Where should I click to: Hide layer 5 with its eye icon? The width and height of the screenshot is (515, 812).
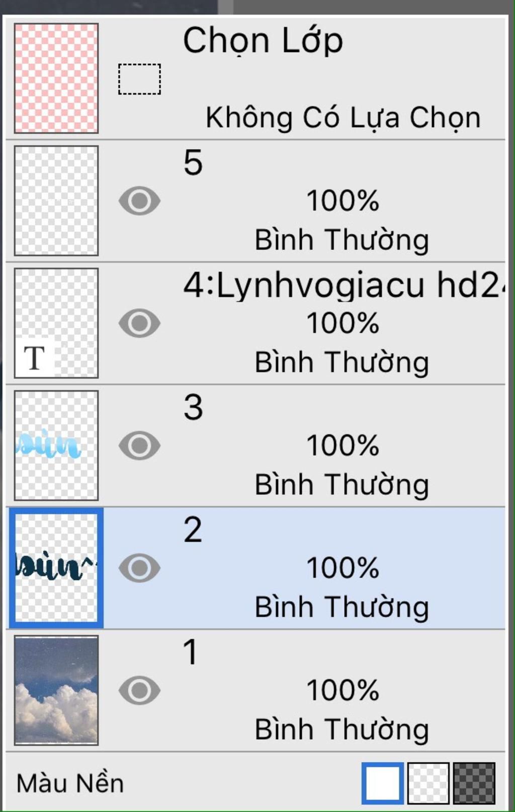(139, 201)
